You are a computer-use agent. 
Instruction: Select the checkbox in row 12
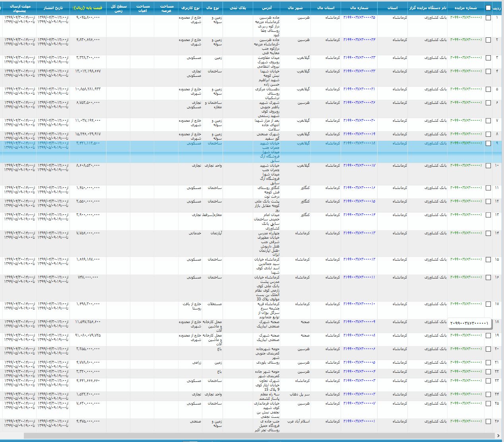pyautogui.click(x=488, y=201)
